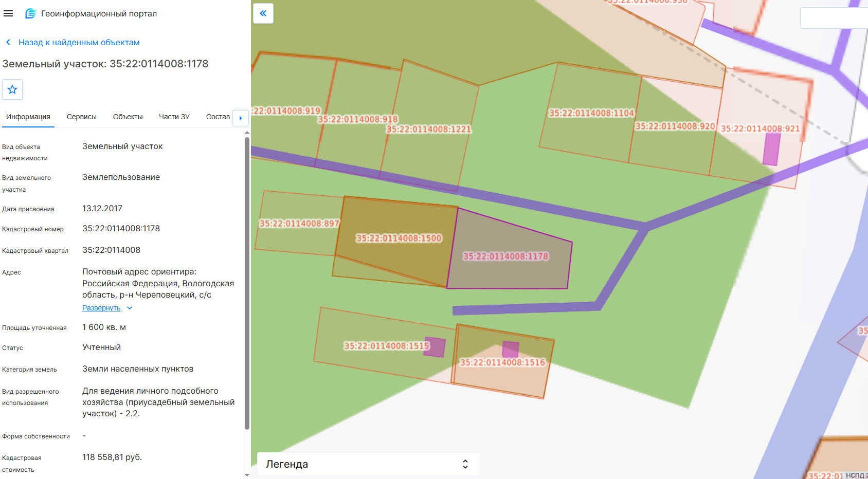Open the Объекты tab
The width and height of the screenshot is (868, 479).
coord(128,117)
